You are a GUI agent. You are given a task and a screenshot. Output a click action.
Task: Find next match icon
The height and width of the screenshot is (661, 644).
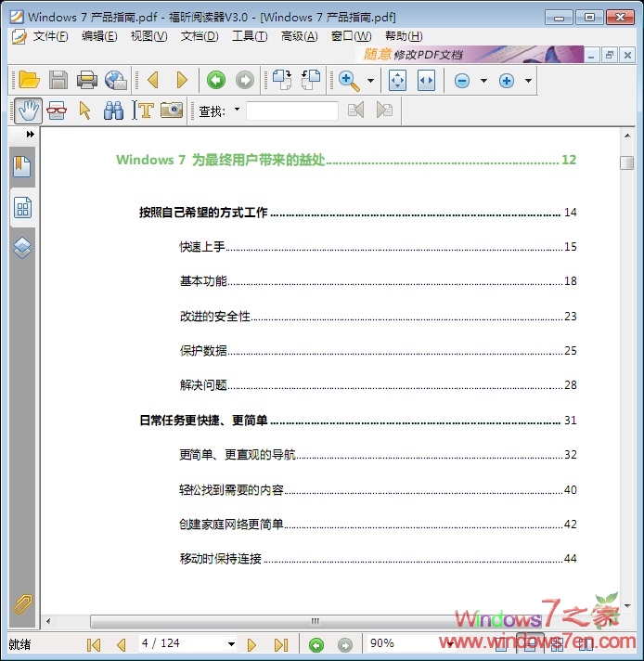(384, 110)
